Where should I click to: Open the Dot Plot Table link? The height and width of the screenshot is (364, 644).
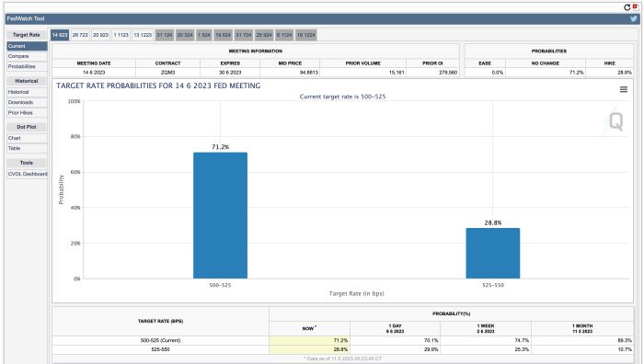[27, 149]
